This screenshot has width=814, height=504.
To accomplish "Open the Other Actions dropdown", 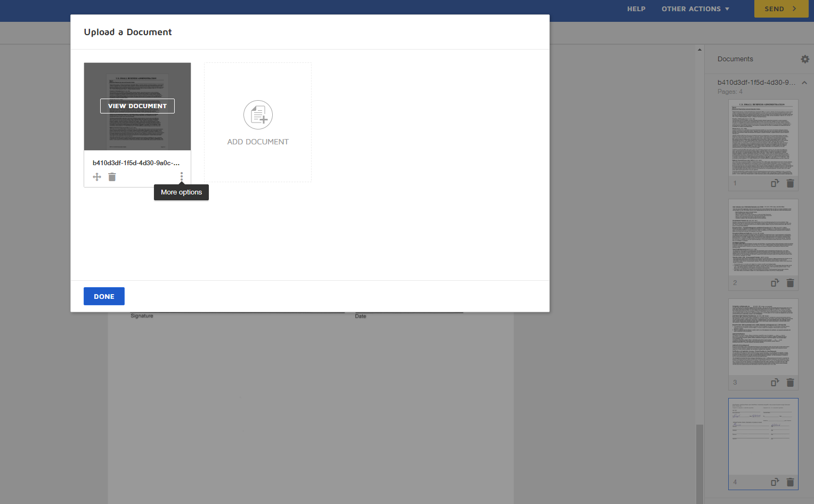I will [x=695, y=9].
